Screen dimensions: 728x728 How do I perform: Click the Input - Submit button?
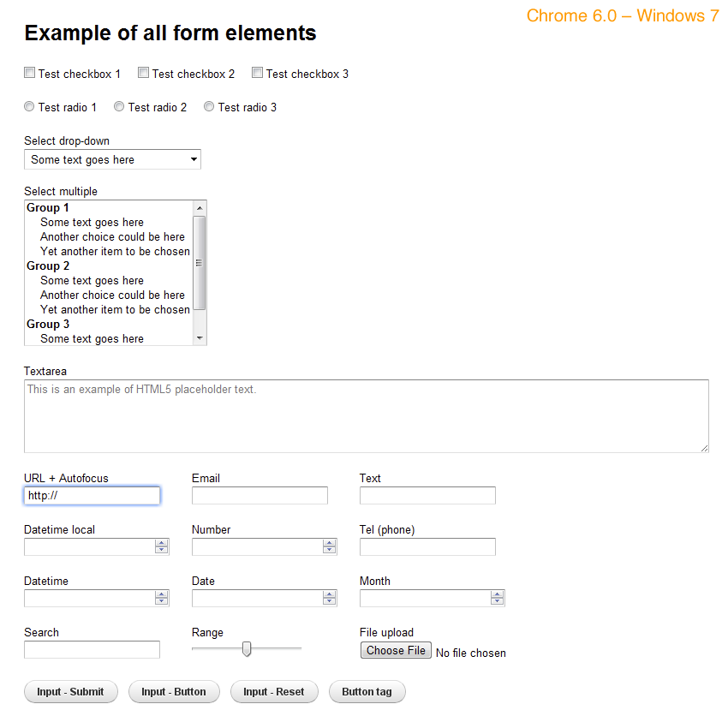70,692
